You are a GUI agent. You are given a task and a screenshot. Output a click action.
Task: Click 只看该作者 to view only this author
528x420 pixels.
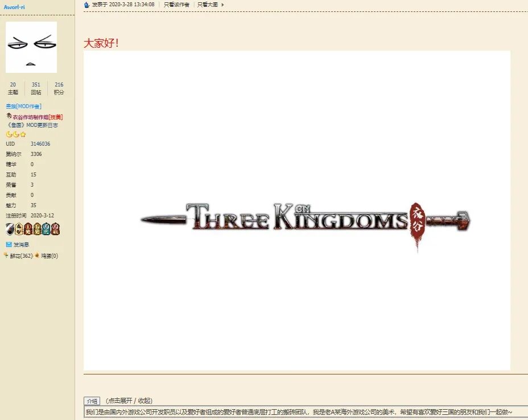coord(176,5)
